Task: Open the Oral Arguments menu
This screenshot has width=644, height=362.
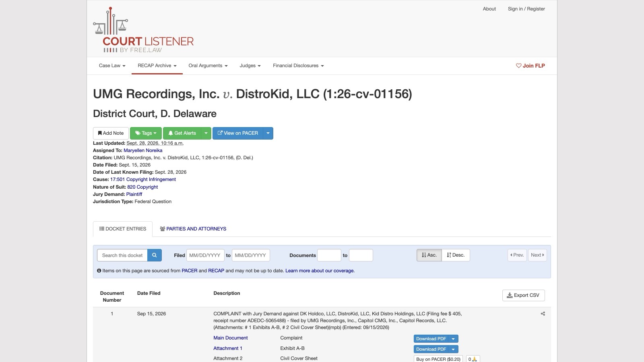Action: [208, 66]
